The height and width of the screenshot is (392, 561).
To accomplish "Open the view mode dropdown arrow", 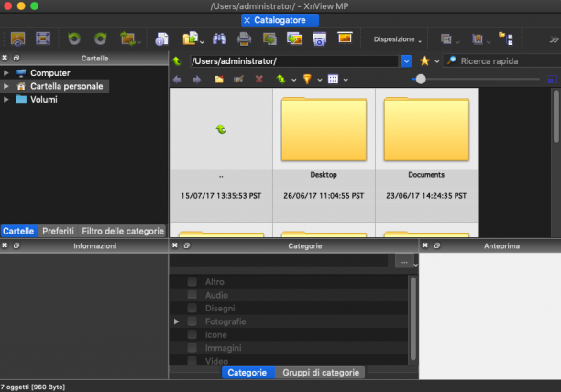I will [346, 80].
